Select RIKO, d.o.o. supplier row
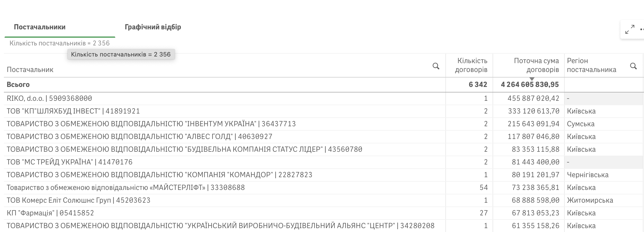 point(49,99)
